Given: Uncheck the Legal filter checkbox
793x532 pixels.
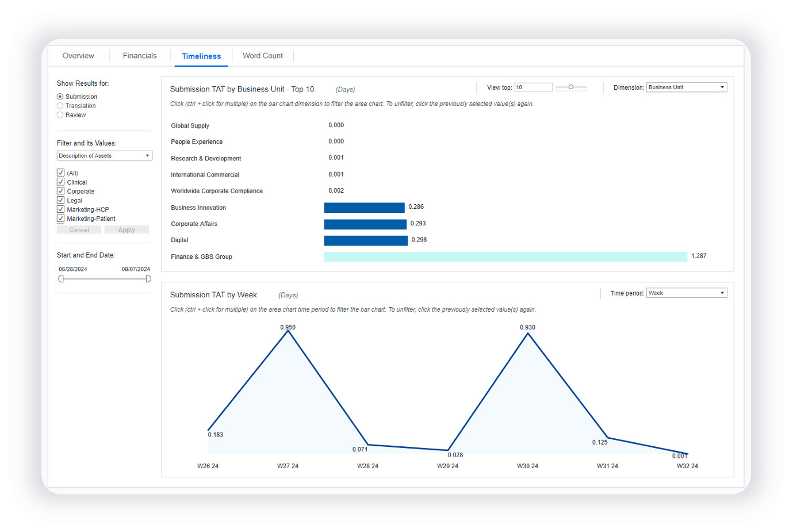Looking at the screenshot, I should pos(61,200).
